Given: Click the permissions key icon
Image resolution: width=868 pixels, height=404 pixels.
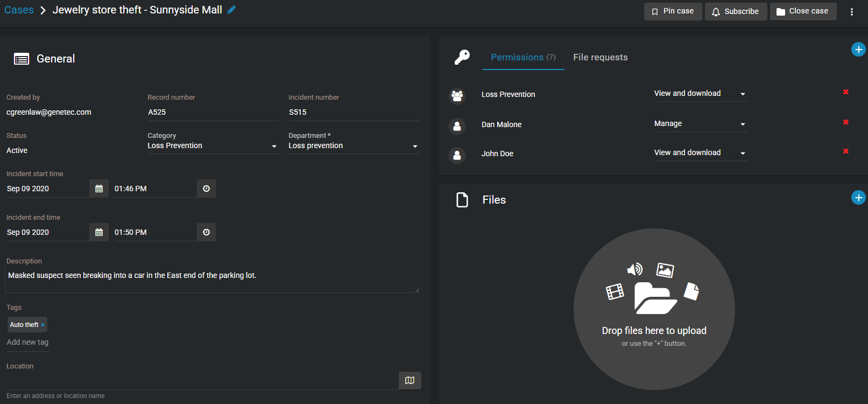Looking at the screenshot, I should coord(462,57).
